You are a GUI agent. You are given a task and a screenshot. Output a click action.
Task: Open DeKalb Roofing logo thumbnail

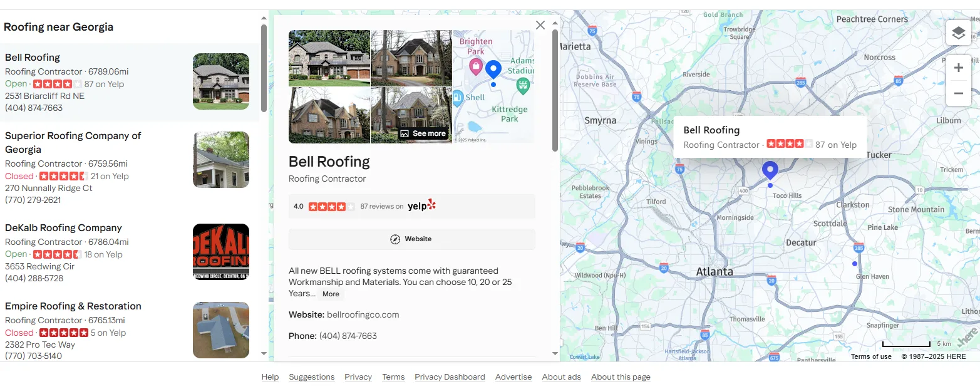[x=221, y=252]
